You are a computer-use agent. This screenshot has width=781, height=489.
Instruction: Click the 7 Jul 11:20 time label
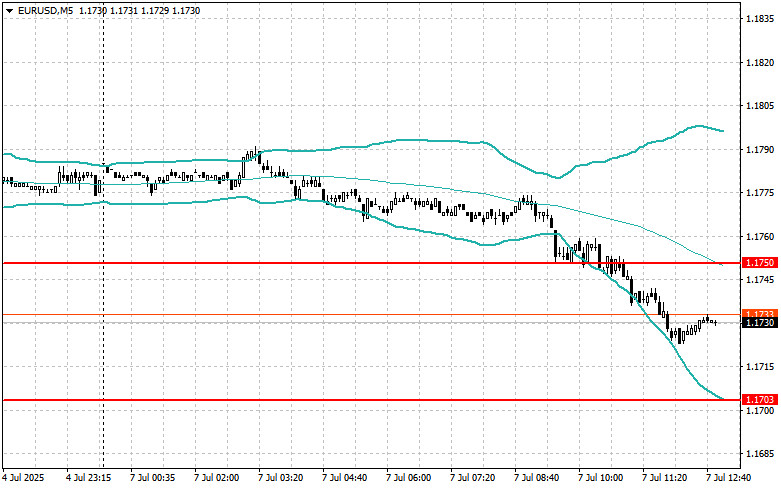(x=664, y=478)
